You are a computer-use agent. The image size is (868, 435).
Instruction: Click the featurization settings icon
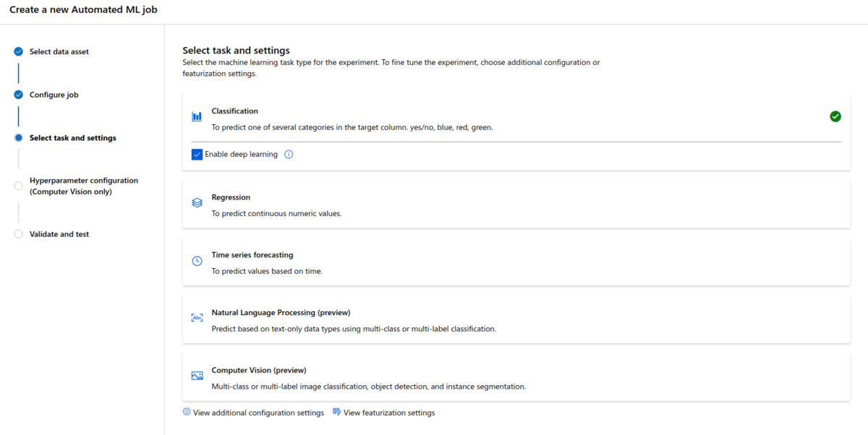[336, 412]
